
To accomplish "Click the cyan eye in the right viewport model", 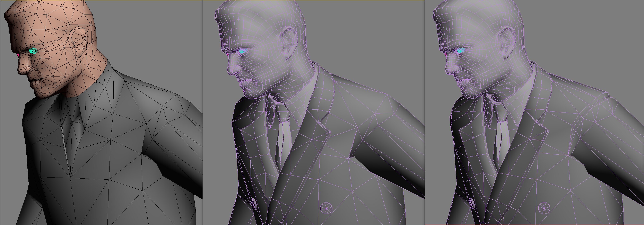I will point(461,51).
